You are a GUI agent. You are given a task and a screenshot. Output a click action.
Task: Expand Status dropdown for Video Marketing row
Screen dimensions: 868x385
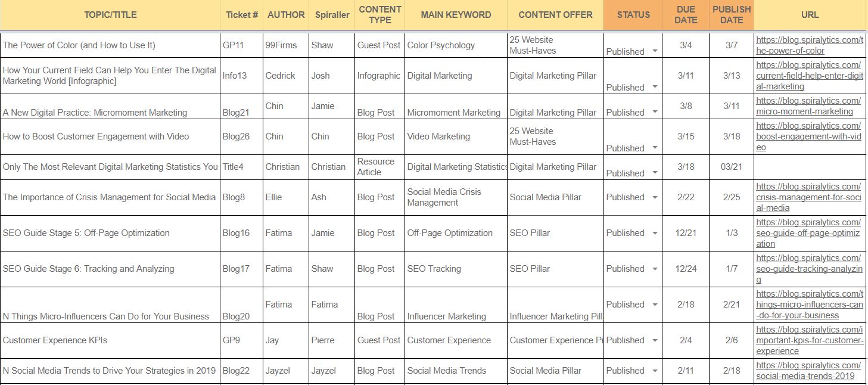655,148
